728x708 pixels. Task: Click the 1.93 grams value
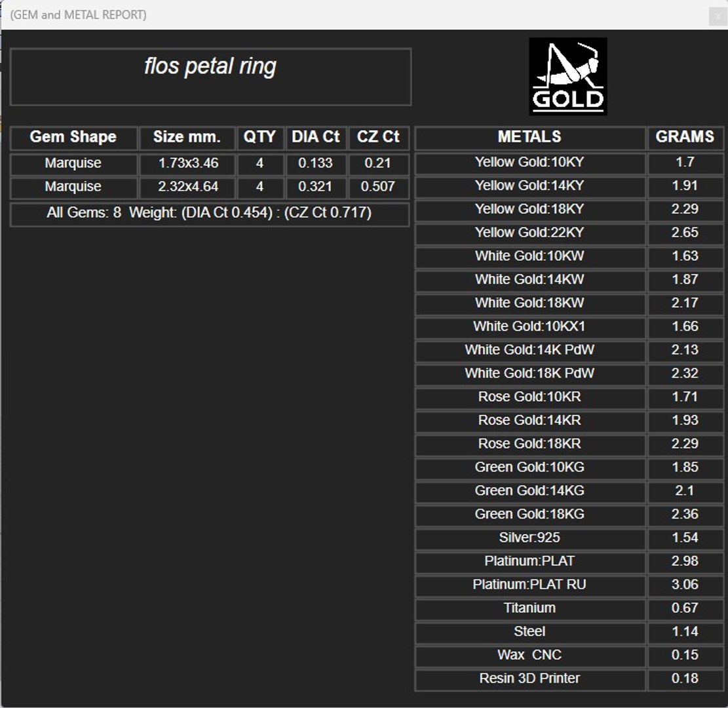coord(685,422)
